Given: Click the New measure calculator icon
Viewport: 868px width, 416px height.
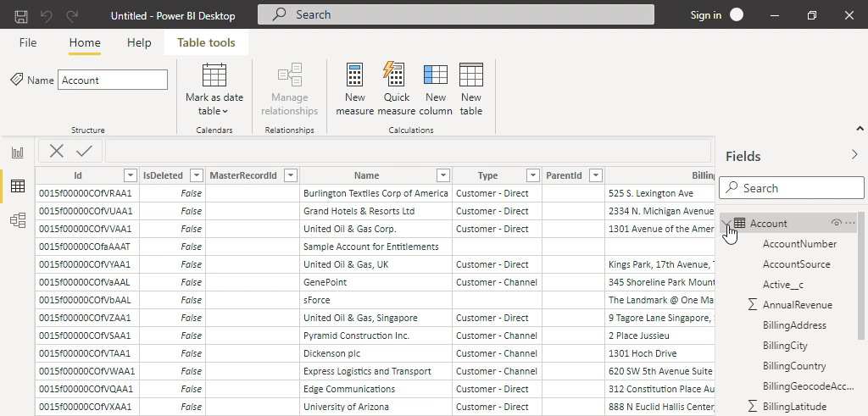Looking at the screenshot, I should click(354, 75).
